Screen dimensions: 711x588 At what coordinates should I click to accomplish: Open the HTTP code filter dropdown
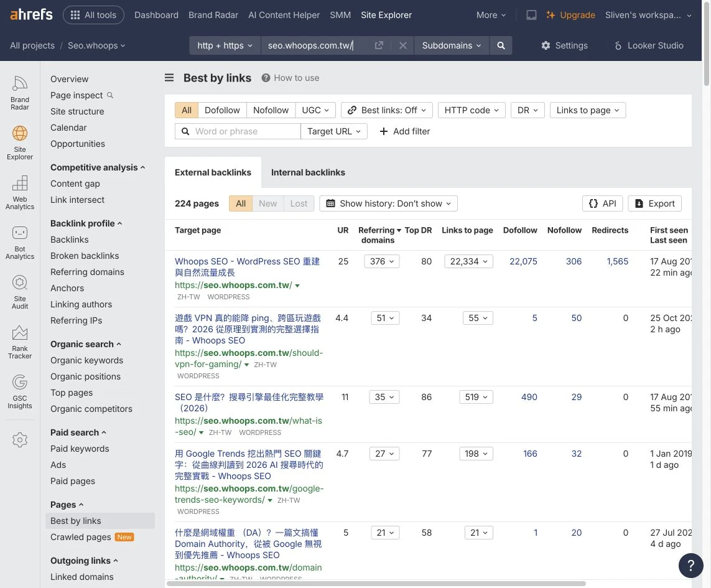pos(472,110)
